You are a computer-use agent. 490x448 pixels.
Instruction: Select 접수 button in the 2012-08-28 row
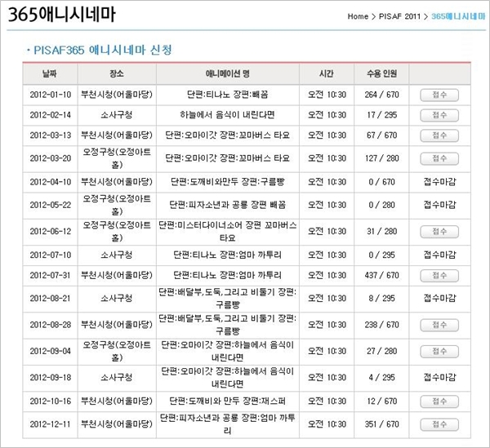coord(439,325)
